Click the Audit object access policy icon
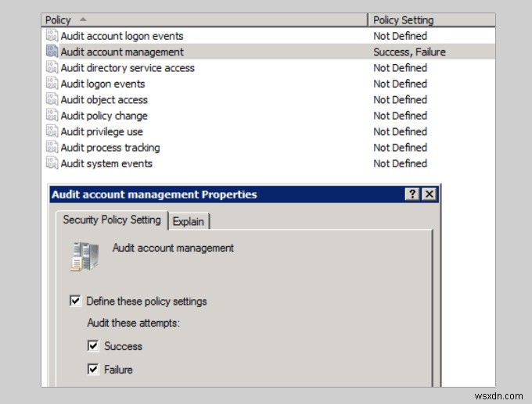532x404 pixels. [52, 99]
